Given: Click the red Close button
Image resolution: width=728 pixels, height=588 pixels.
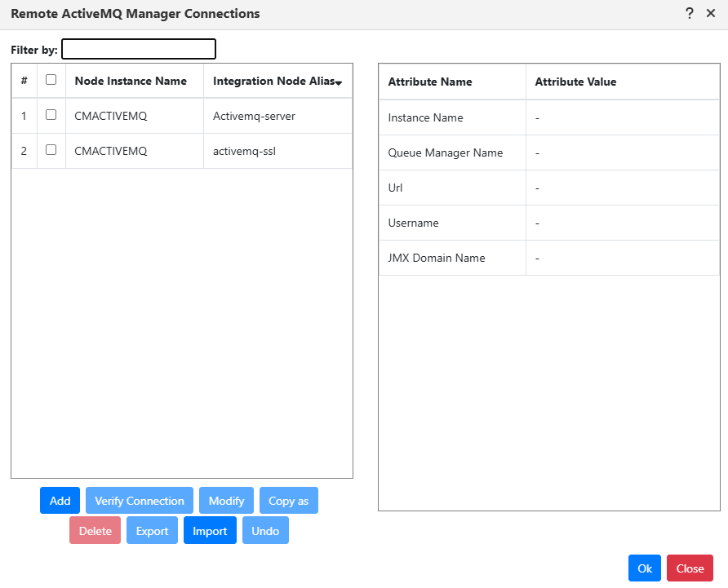Looking at the screenshot, I should click(690, 568).
